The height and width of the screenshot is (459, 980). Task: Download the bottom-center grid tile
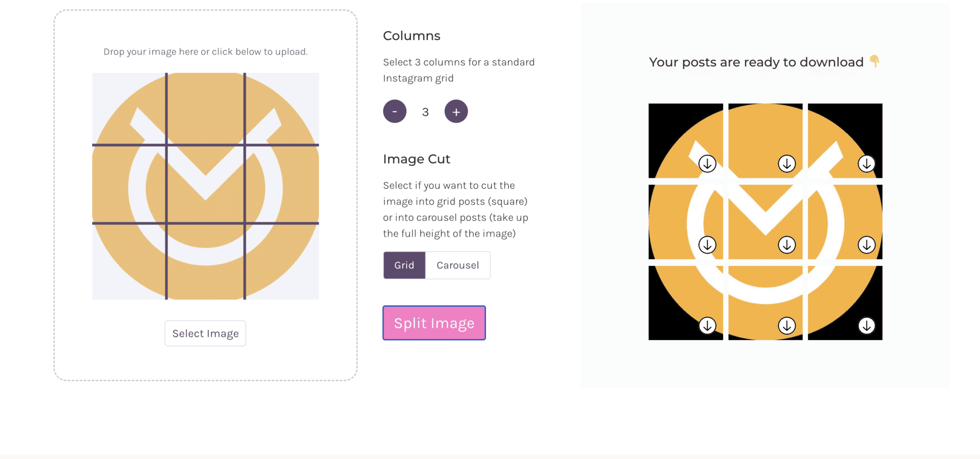(x=787, y=325)
